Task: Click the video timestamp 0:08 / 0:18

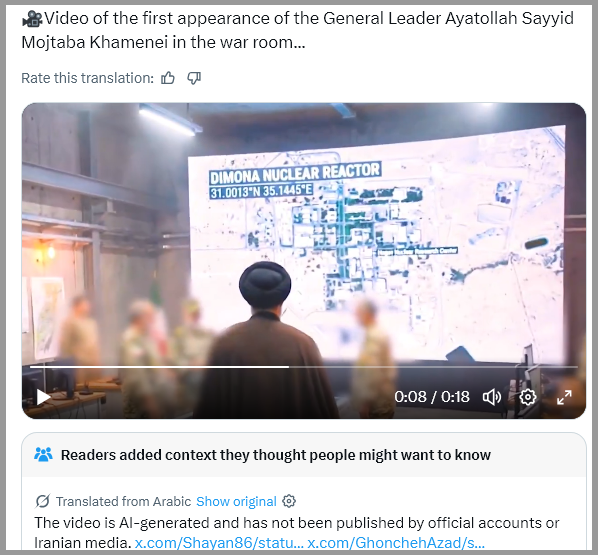Action: pyautogui.click(x=432, y=397)
